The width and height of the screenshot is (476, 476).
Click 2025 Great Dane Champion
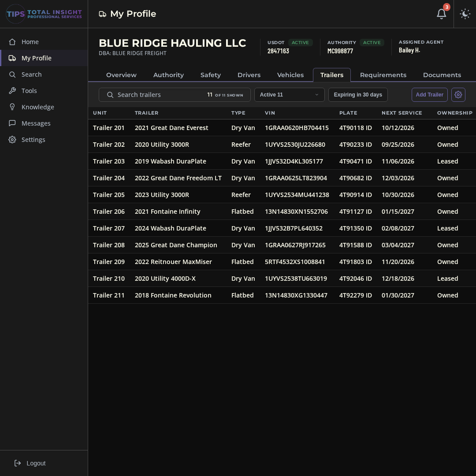pyautogui.click(x=176, y=245)
